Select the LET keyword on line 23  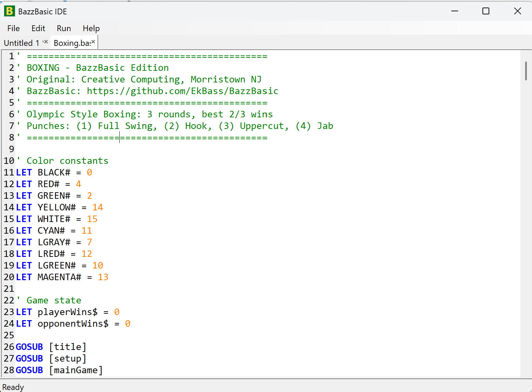24,312
